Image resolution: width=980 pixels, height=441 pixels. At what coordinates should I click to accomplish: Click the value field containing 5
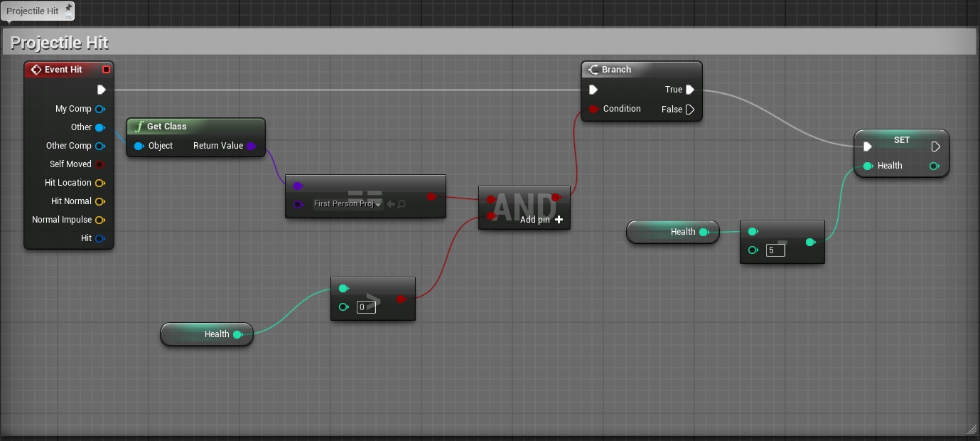[x=775, y=250]
